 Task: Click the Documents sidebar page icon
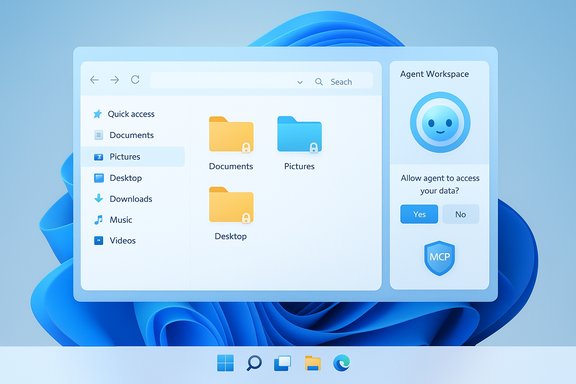pyautogui.click(x=98, y=135)
